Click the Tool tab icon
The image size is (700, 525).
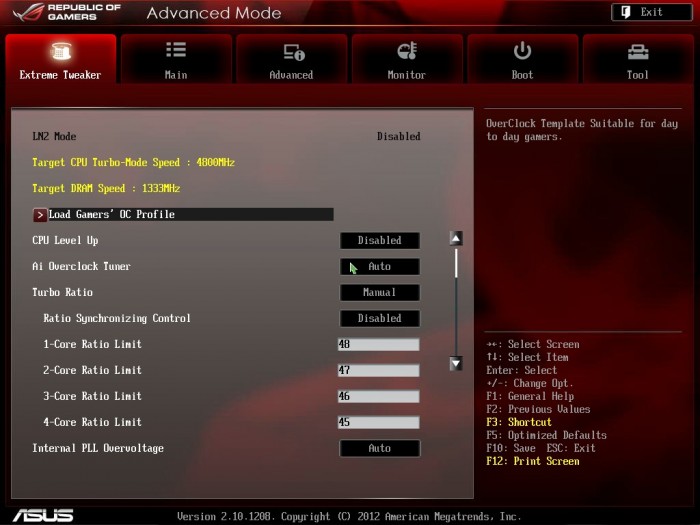(638, 52)
